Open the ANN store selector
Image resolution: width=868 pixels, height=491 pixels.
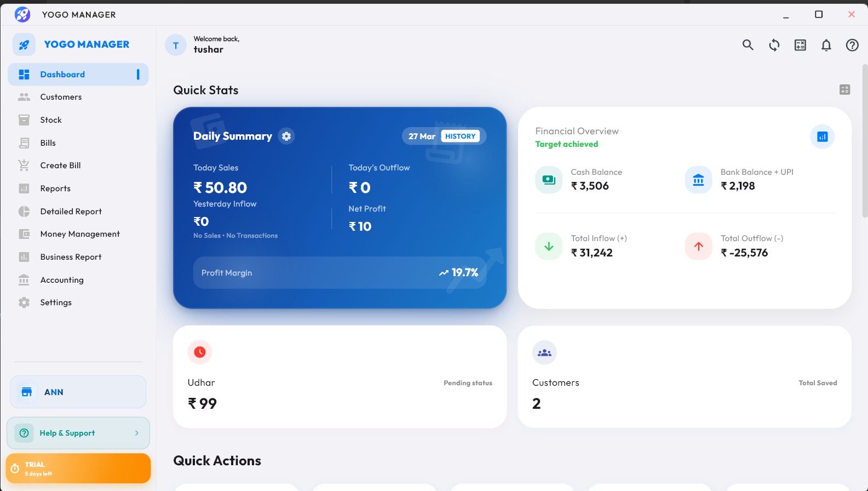[x=78, y=392]
